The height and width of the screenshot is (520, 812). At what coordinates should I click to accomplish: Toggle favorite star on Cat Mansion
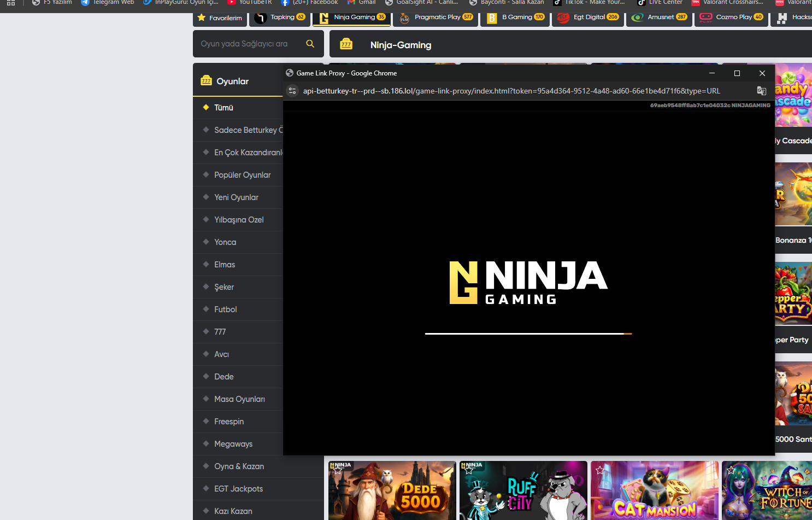[600, 470]
